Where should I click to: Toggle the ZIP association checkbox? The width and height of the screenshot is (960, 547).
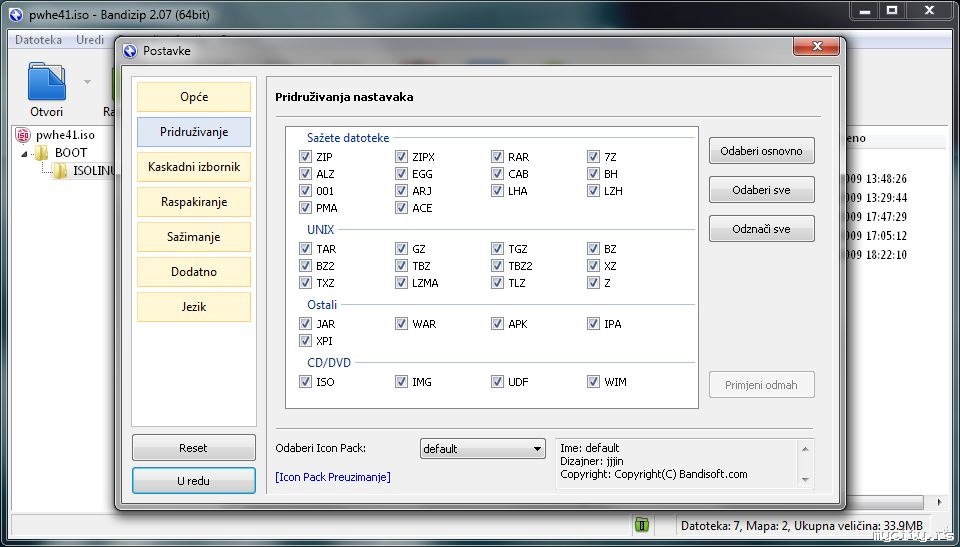click(x=305, y=157)
